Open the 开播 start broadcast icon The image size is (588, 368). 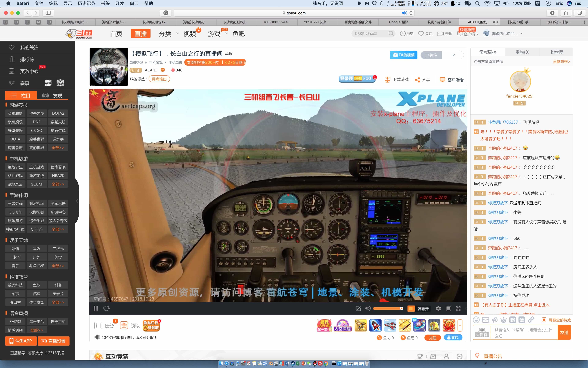point(440,34)
